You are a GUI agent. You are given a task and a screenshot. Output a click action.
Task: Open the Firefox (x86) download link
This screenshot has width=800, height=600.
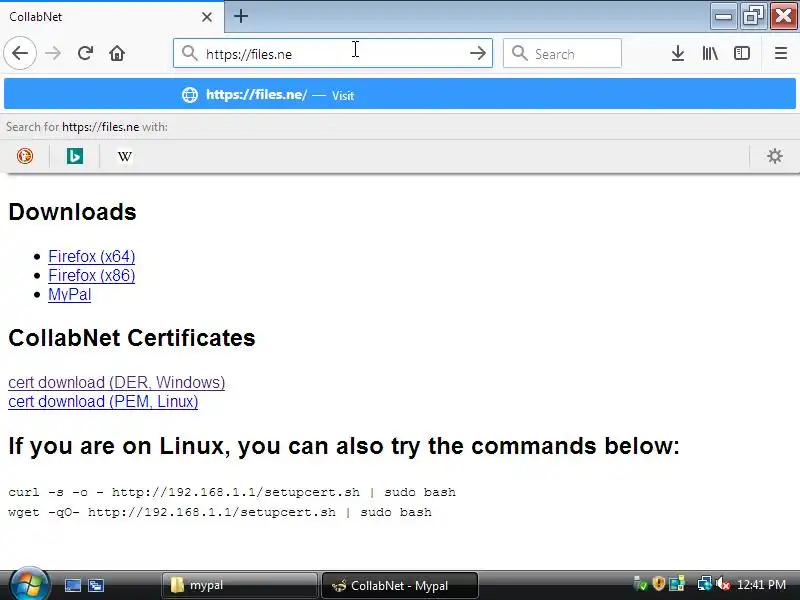pos(92,276)
